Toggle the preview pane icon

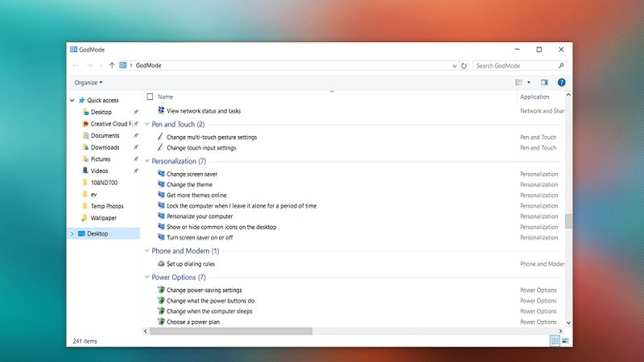544,83
